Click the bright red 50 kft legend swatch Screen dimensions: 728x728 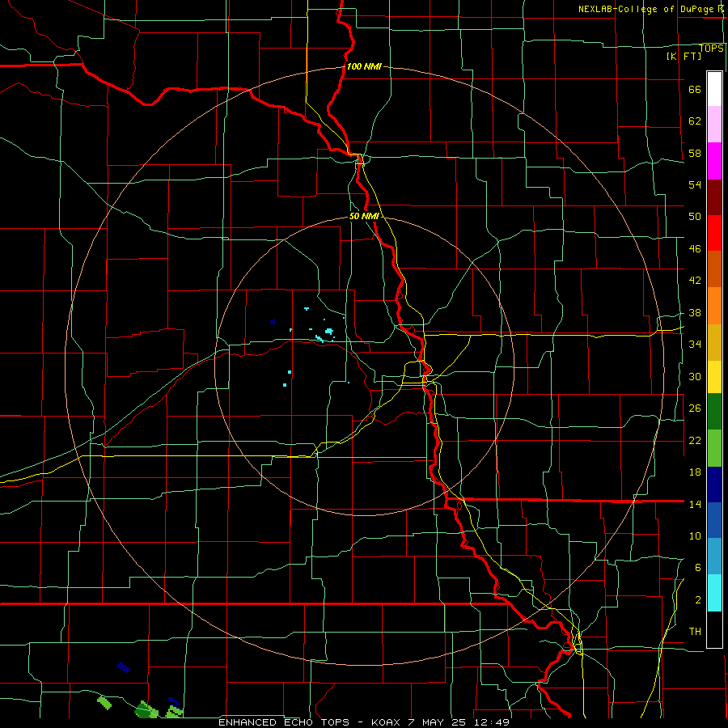pos(714,234)
